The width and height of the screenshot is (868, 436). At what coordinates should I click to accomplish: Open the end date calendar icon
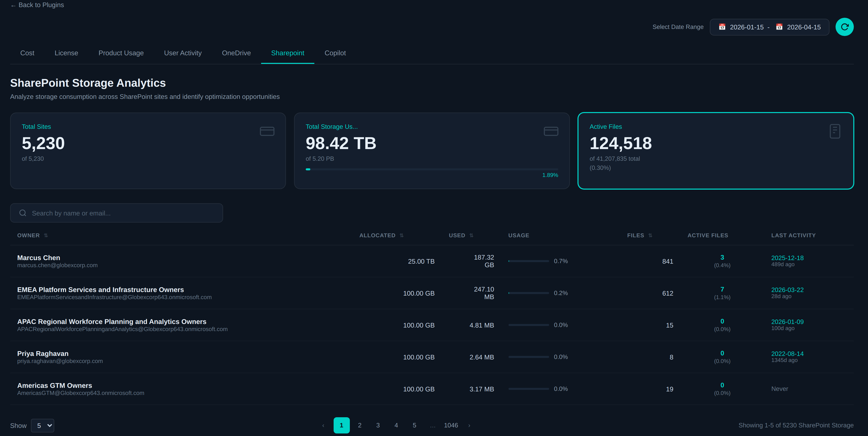pyautogui.click(x=779, y=27)
